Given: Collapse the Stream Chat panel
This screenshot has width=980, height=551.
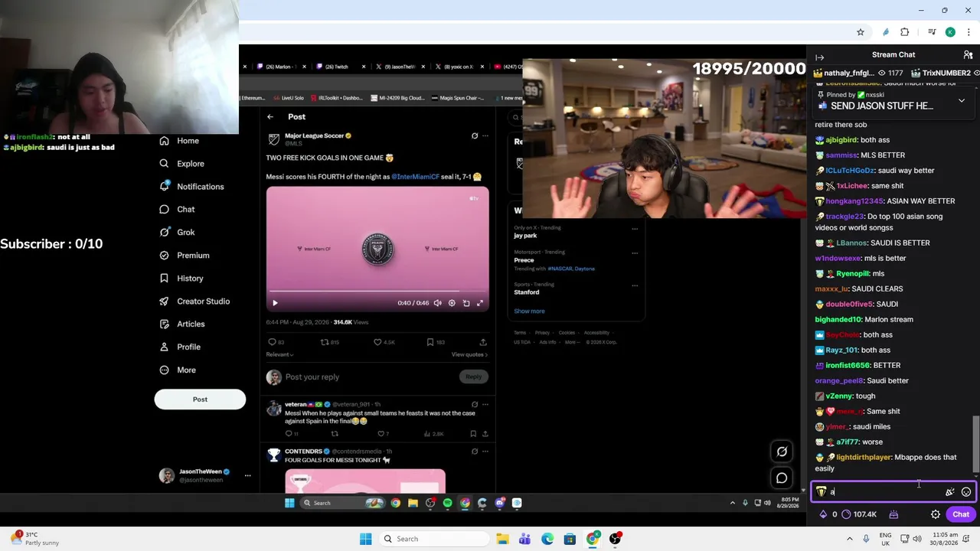Looking at the screenshot, I should pos(819,57).
